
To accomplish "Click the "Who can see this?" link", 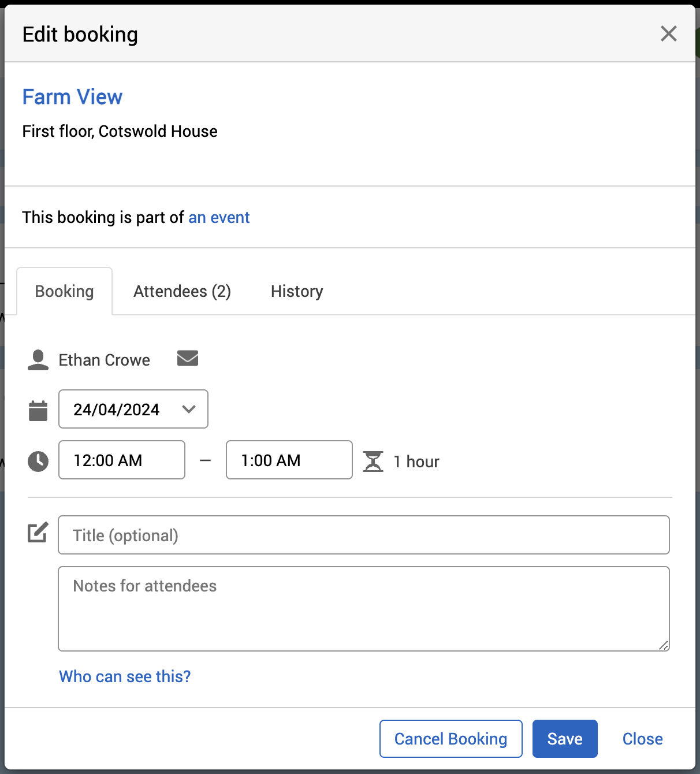I will pyautogui.click(x=125, y=676).
